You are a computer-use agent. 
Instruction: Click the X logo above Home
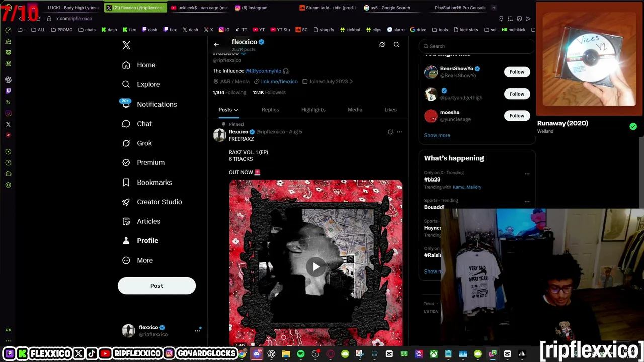pyautogui.click(x=126, y=45)
